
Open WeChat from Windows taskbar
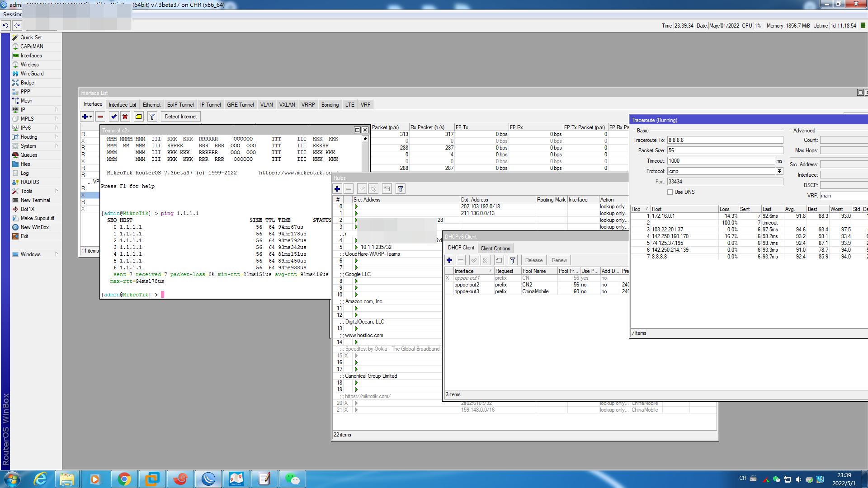(x=292, y=479)
